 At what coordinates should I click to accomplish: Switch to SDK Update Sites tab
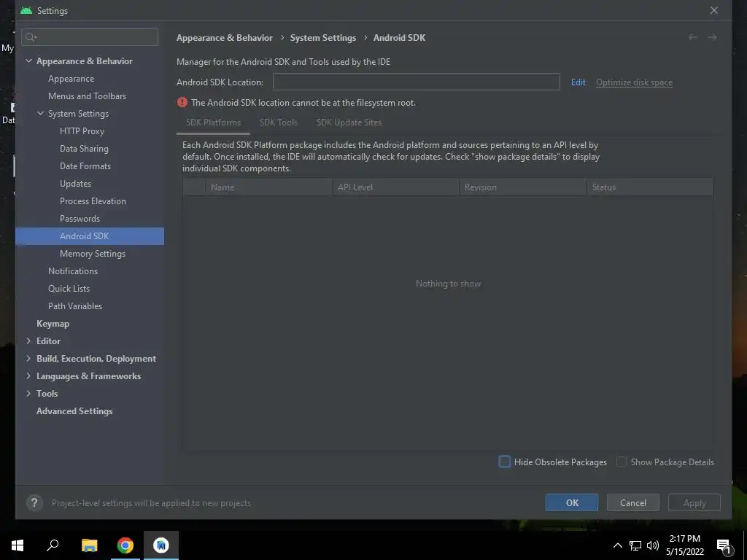(349, 122)
